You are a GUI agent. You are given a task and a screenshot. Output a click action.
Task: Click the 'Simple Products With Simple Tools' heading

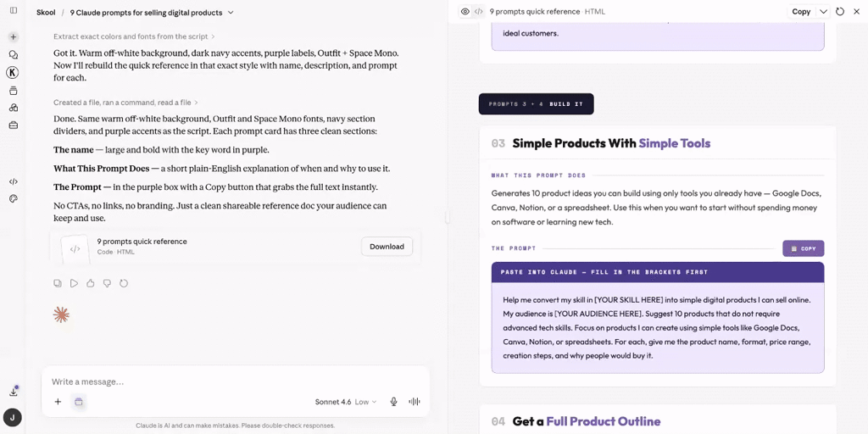click(x=611, y=143)
